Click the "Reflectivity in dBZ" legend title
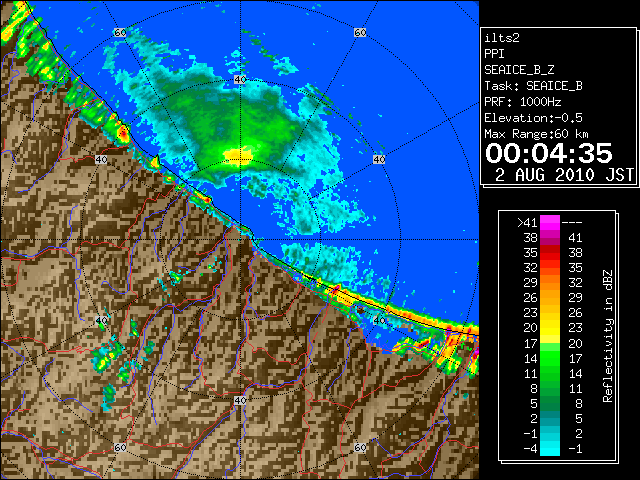The image size is (640, 480). (x=608, y=336)
